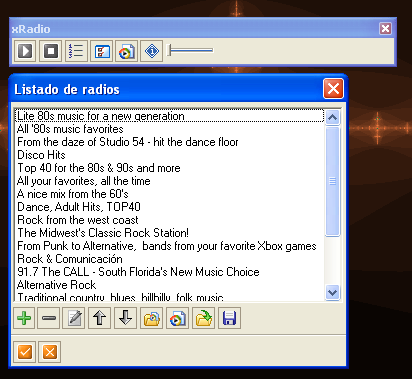The height and width of the screenshot is (379, 412).
Task: Click the scroll down arrow of radio list
Action: [332, 293]
